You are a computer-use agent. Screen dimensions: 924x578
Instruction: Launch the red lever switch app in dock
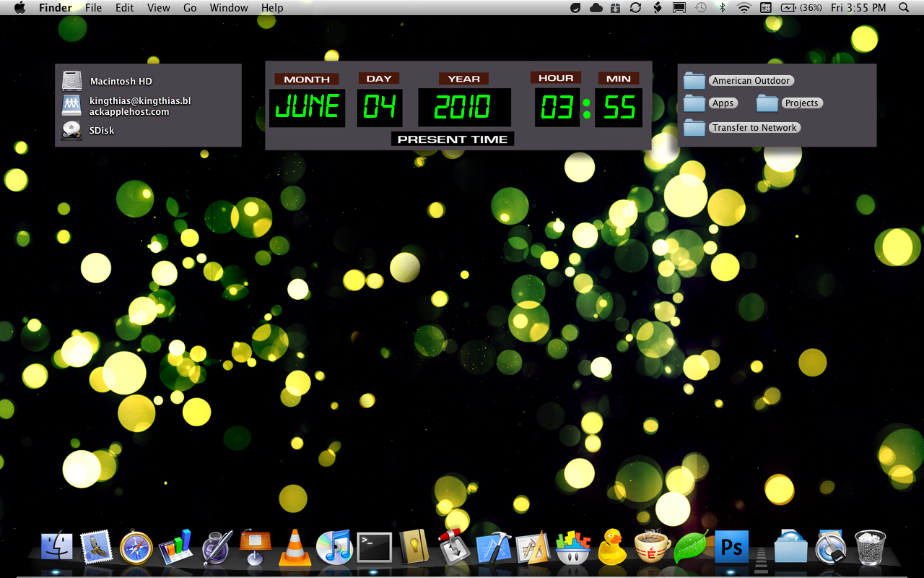click(454, 547)
